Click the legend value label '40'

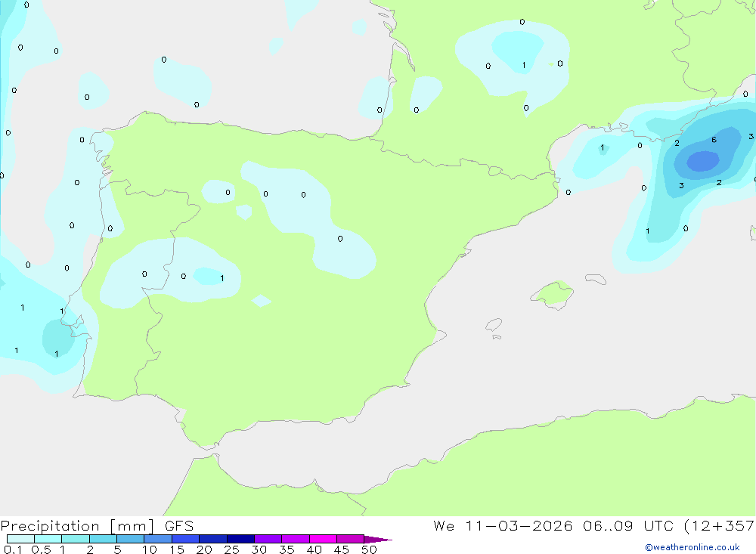click(314, 549)
